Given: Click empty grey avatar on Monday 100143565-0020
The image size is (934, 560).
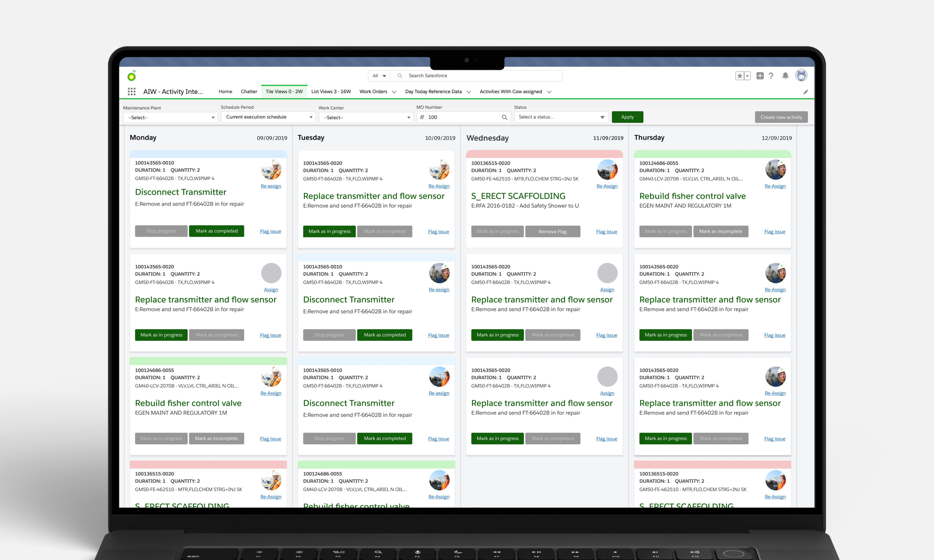Looking at the screenshot, I should point(271,273).
